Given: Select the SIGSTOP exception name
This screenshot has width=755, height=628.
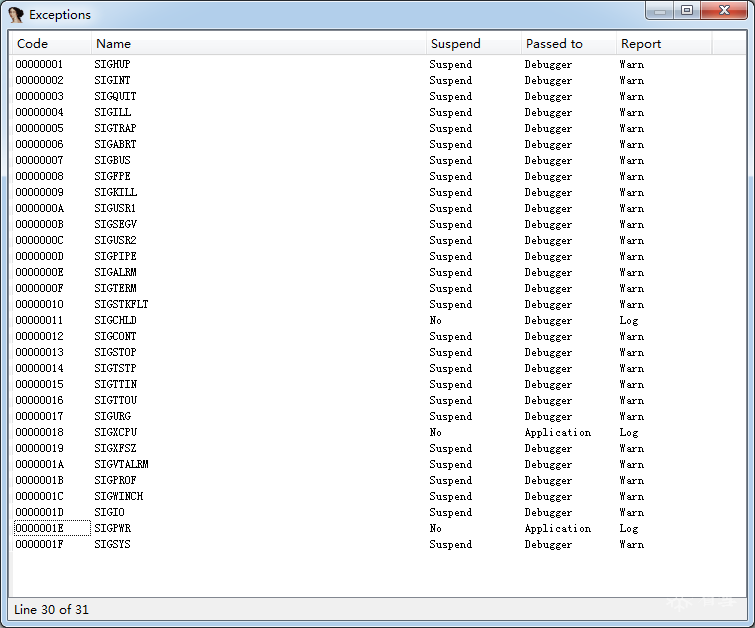Looking at the screenshot, I should pyautogui.click(x=115, y=352).
